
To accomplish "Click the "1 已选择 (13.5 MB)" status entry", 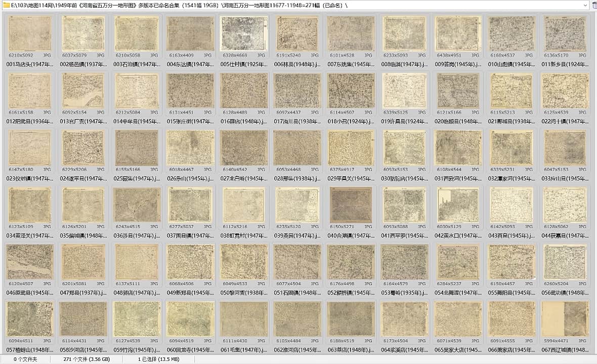I will [158, 359].
